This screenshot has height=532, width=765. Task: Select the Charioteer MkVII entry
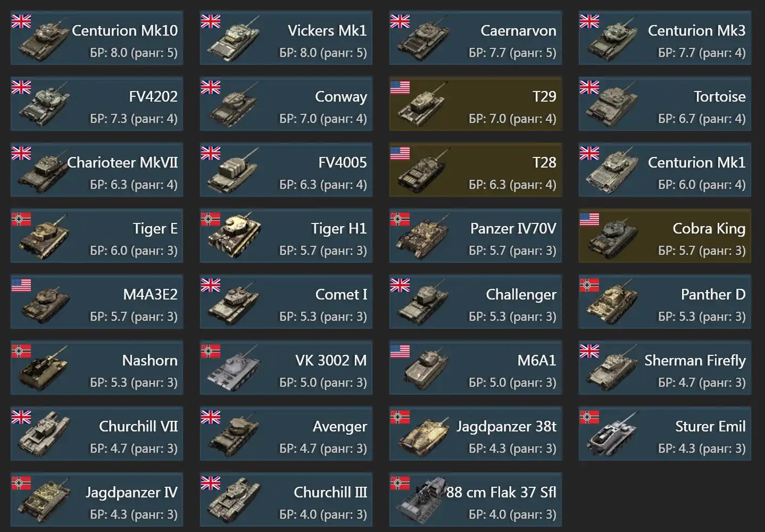(97, 170)
